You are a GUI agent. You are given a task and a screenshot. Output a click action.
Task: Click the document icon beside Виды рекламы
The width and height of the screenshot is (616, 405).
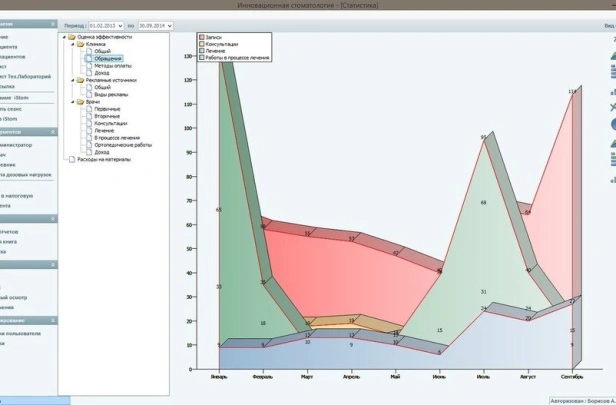point(89,94)
